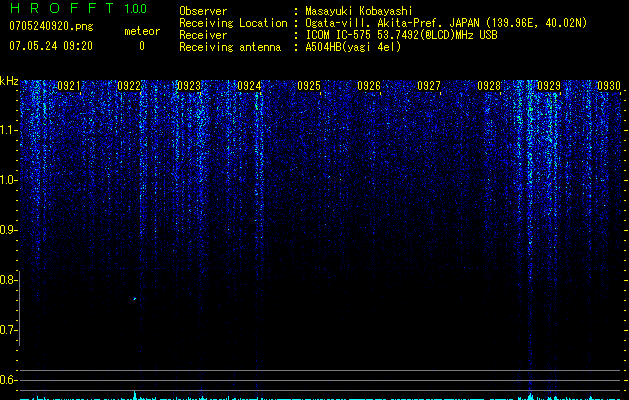
Task: Click the 0.6 kHz axis label
Action: tap(9, 380)
